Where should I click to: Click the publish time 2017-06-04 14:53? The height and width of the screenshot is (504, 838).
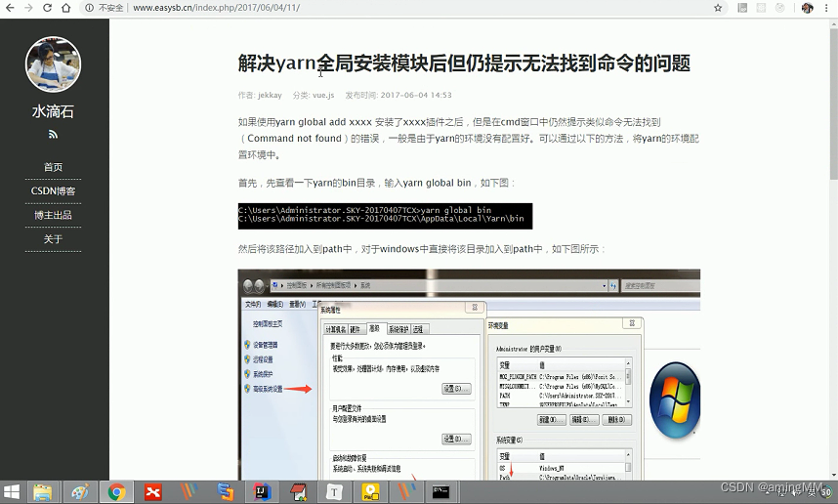pos(416,95)
